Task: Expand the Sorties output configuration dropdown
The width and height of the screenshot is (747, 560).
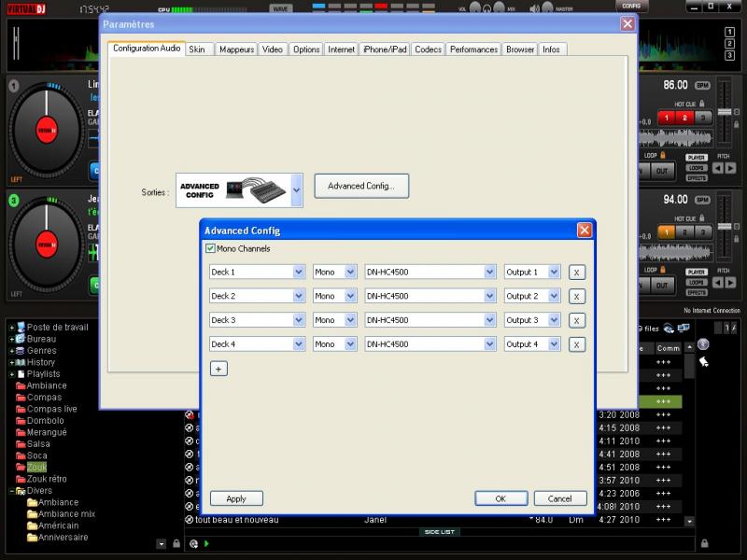Action: (296, 189)
